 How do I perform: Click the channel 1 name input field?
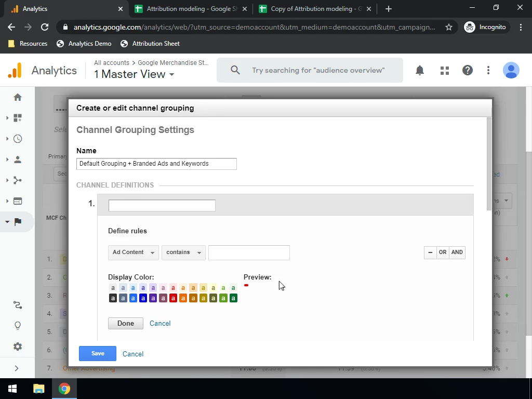click(x=162, y=206)
